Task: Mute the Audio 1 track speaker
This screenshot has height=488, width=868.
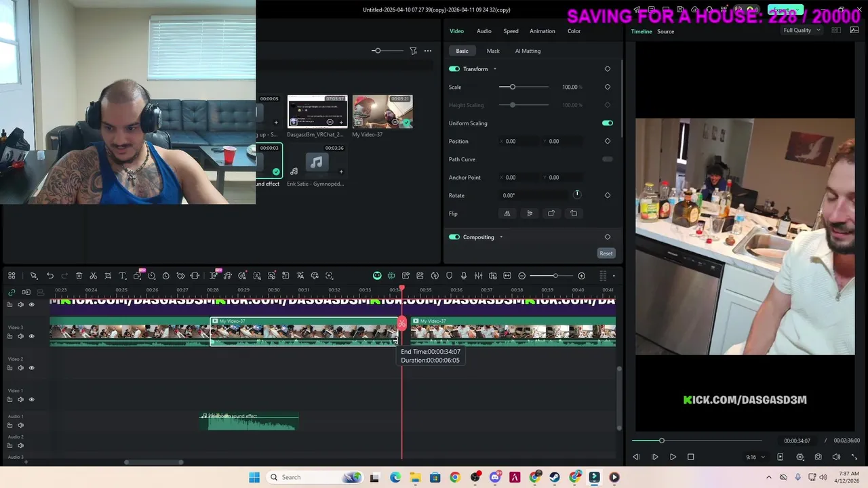Action: coord(20,426)
